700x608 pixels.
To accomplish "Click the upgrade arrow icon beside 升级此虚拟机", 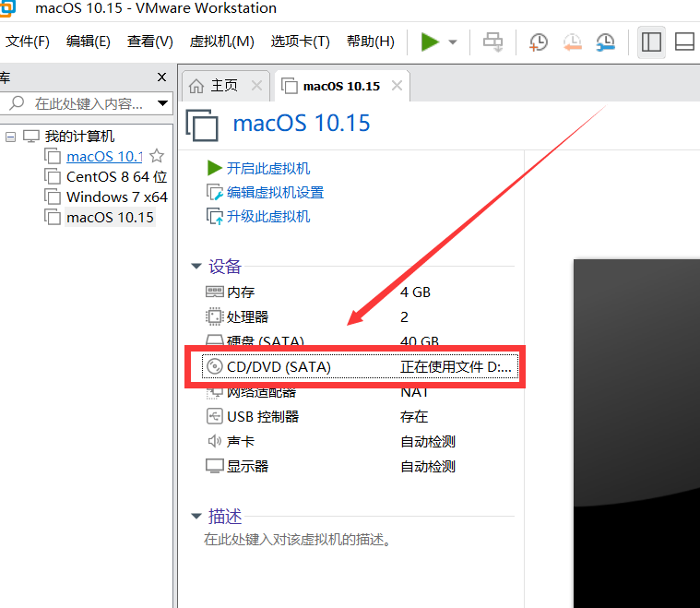I will point(215,217).
